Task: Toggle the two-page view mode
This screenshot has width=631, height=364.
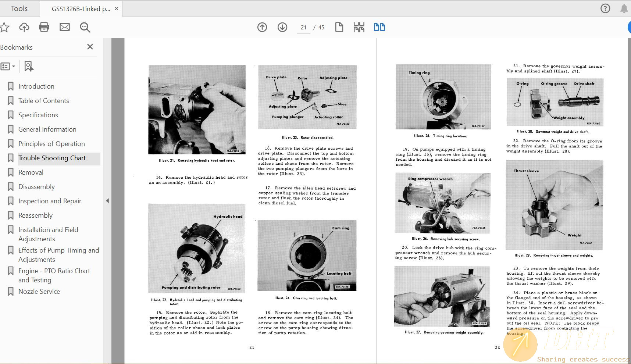Action: [x=379, y=27]
